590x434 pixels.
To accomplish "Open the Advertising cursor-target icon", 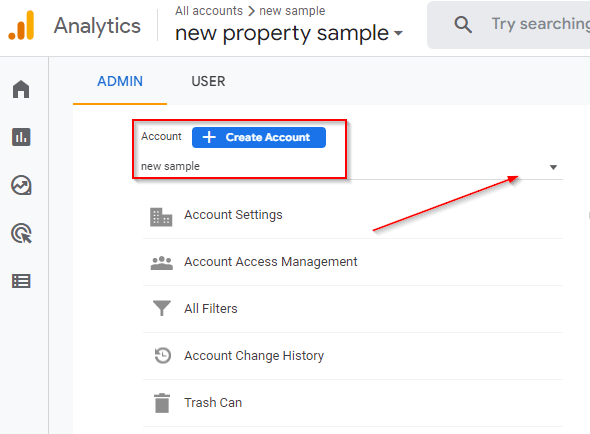I will pos(21,233).
